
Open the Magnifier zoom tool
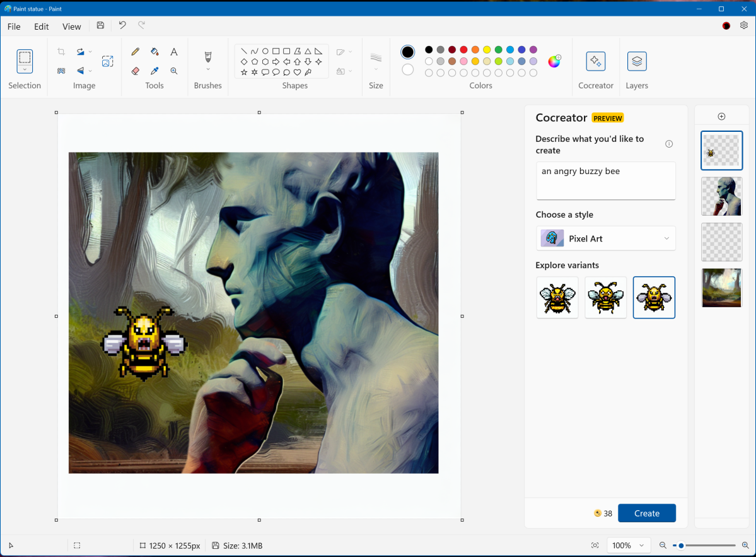point(174,71)
